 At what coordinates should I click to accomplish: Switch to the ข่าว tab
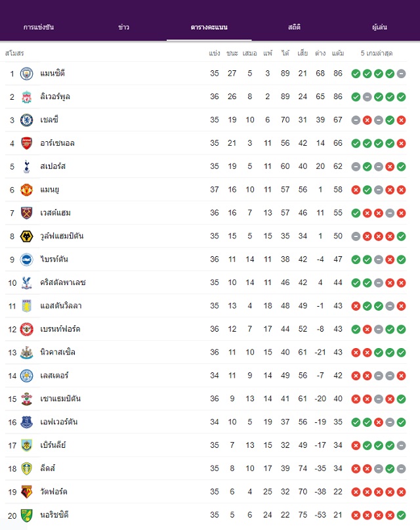(x=123, y=27)
